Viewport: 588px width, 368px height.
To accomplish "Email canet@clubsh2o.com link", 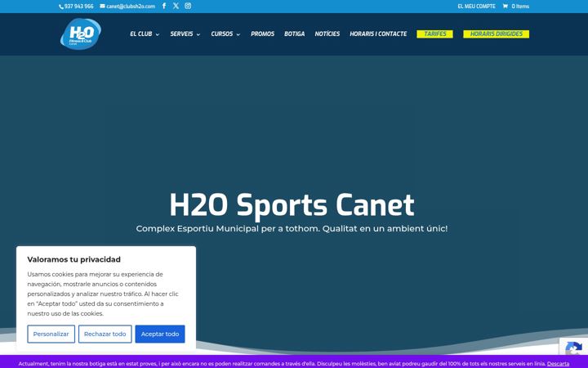I will 127,7.
